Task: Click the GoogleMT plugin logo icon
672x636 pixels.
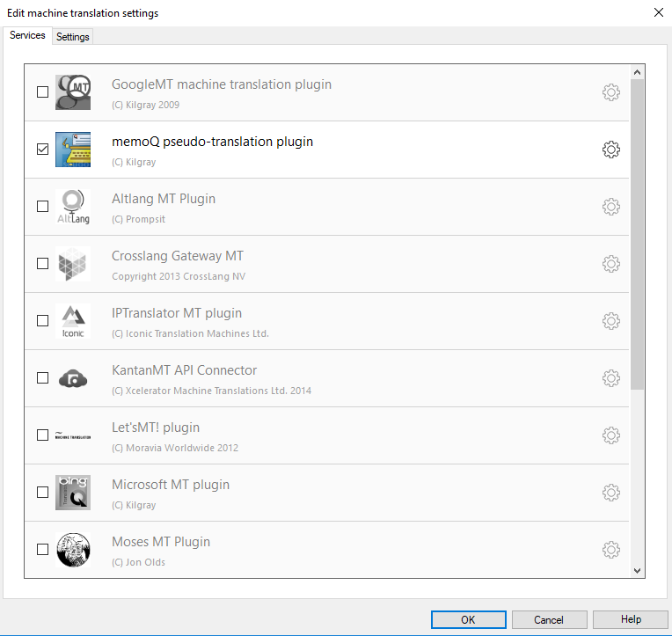Action: 73,92
